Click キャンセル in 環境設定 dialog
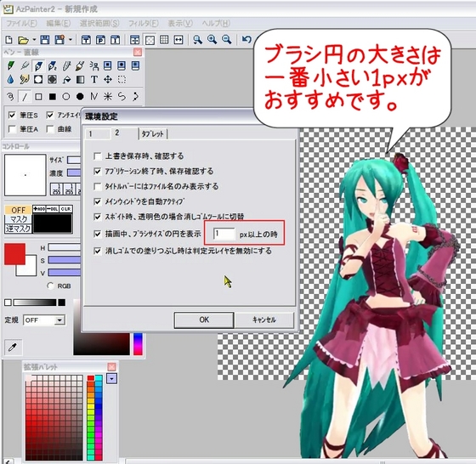This screenshot has width=476, height=464. (x=264, y=320)
